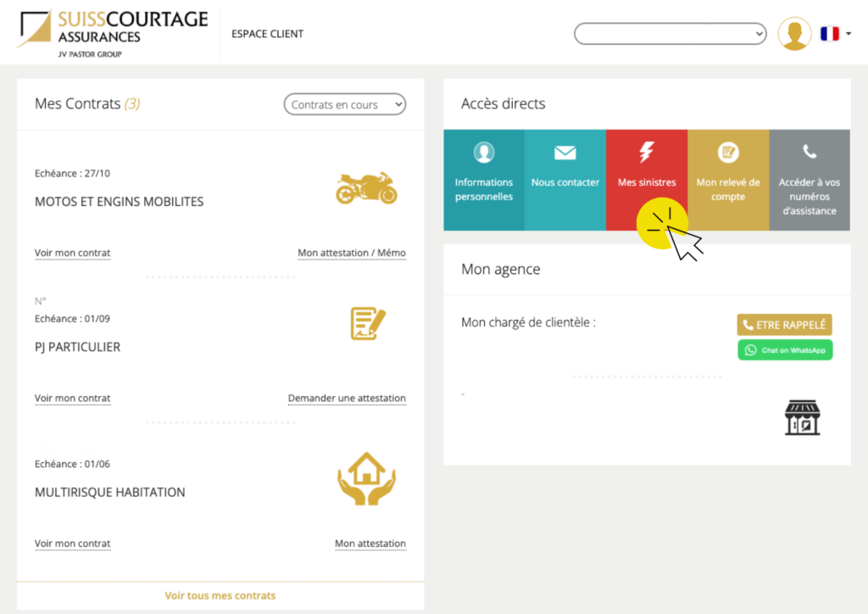This screenshot has width=868, height=614.
Task: Open the French flag language selector
Action: 835,34
